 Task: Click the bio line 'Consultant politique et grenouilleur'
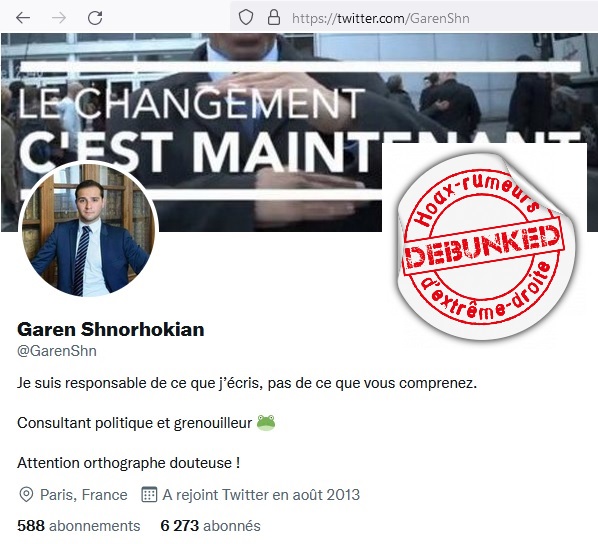(135, 423)
